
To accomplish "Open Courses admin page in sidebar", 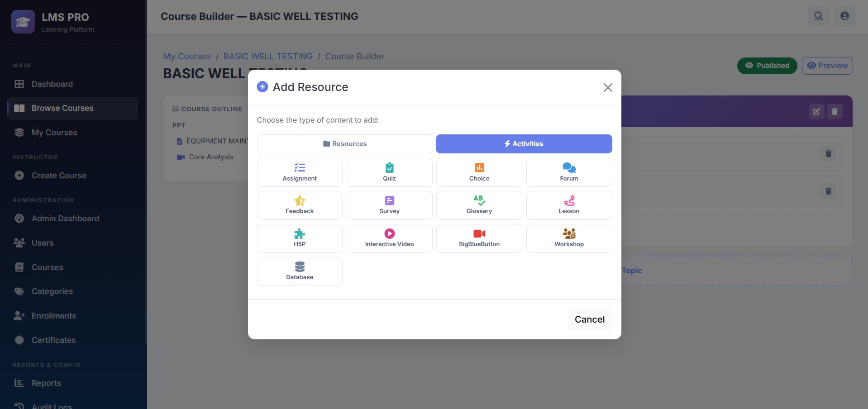I will tap(72, 267).
